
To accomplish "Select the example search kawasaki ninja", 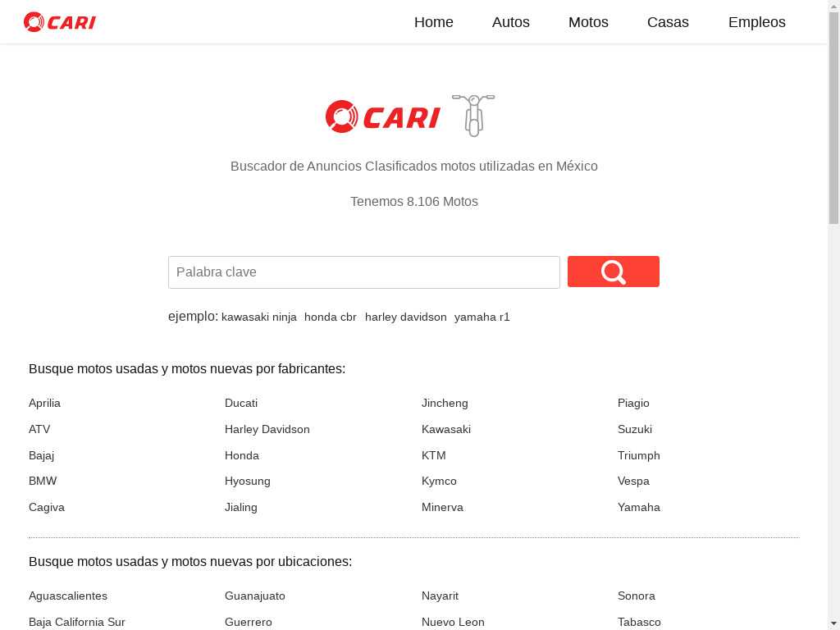I will coord(259,317).
